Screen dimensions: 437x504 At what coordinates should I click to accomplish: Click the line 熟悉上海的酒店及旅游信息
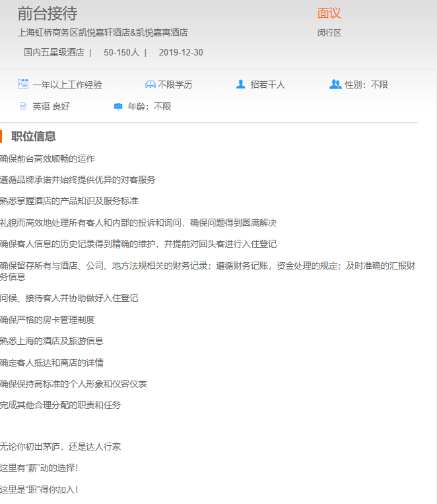coord(51,342)
